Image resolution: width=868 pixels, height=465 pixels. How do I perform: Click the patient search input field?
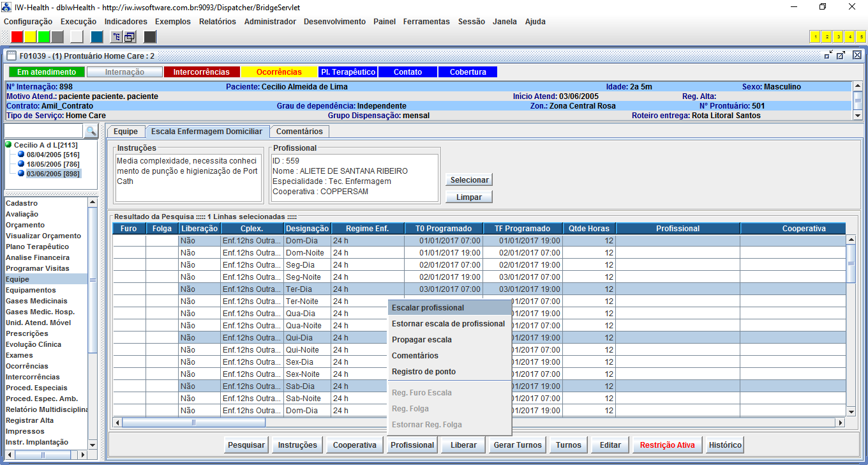(43, 131)
